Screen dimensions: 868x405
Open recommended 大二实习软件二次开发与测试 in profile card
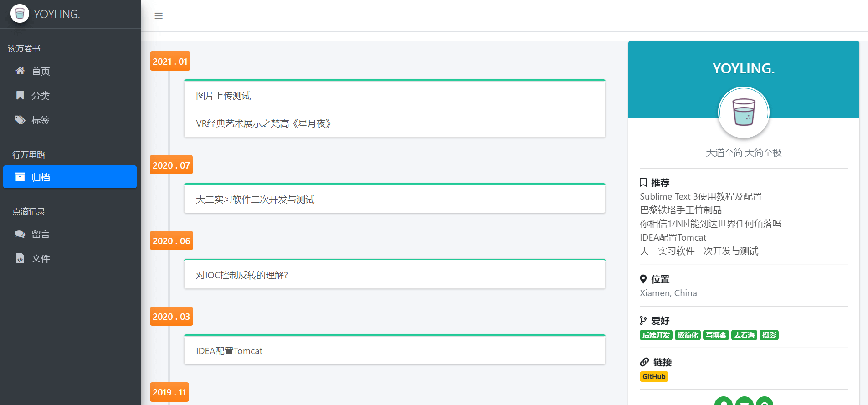(x=699, y=251)
